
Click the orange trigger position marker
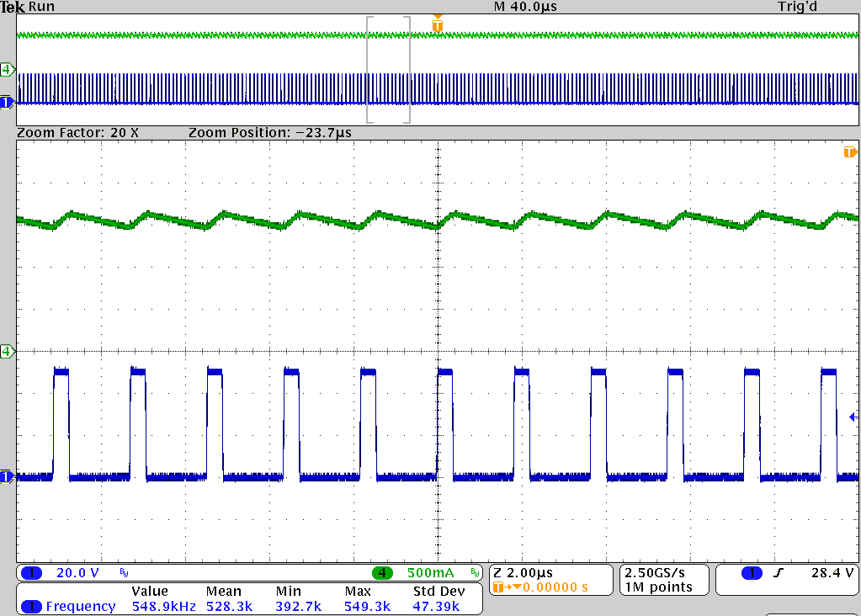[436, 26]
